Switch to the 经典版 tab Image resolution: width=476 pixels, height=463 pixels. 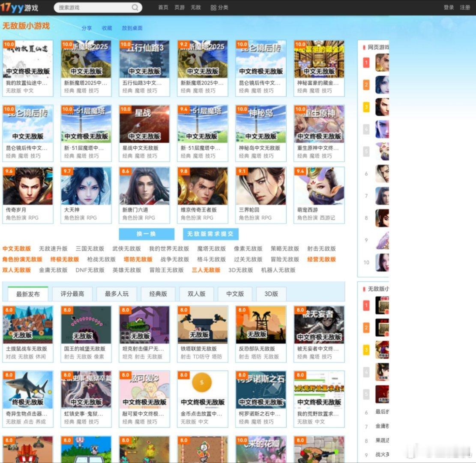pyautogui.click(x=158, y=294)
